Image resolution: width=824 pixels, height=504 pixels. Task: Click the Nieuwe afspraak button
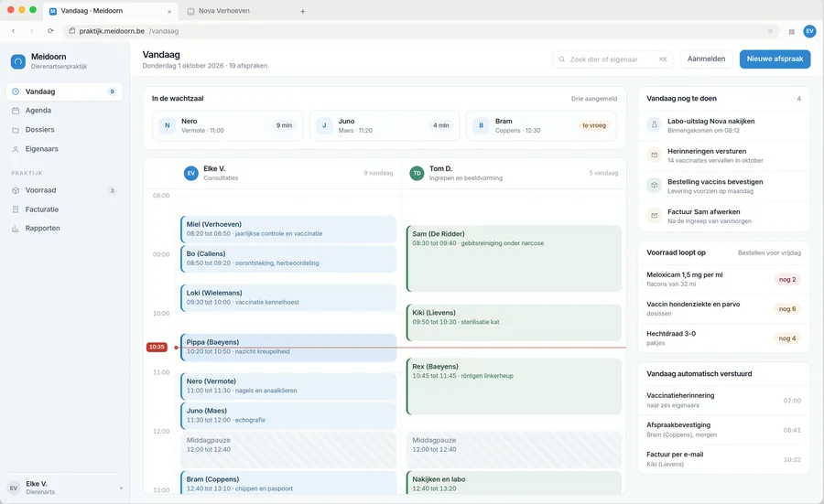point(775,59)
